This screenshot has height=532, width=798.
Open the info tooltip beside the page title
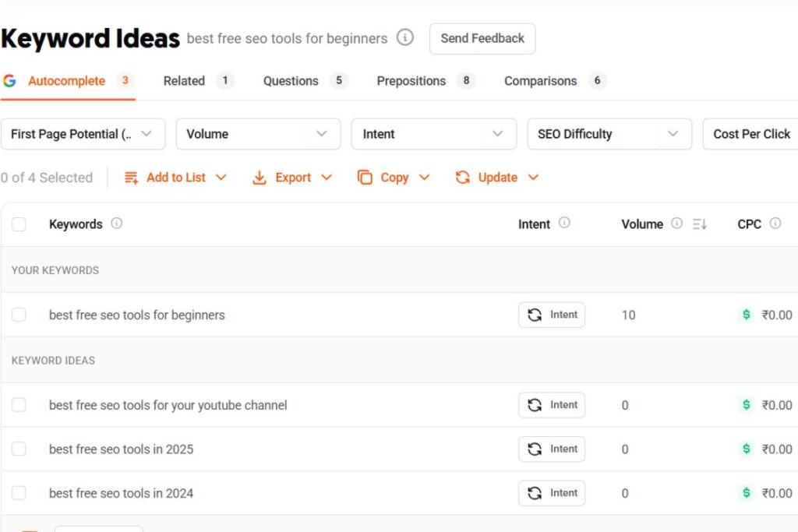(404, 37)
